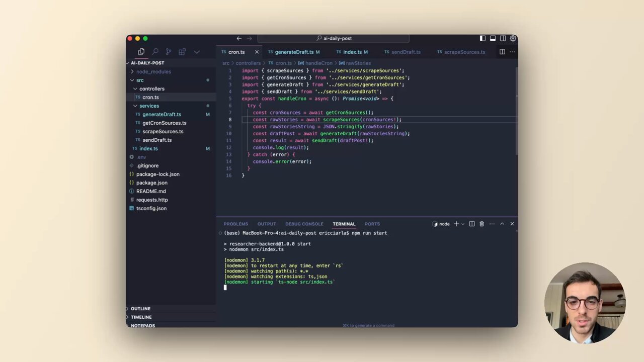This screenshot has width=644, height=362.
Task: Open the new terminal launch profile dropdown
Action: click(x=462, y=224)
